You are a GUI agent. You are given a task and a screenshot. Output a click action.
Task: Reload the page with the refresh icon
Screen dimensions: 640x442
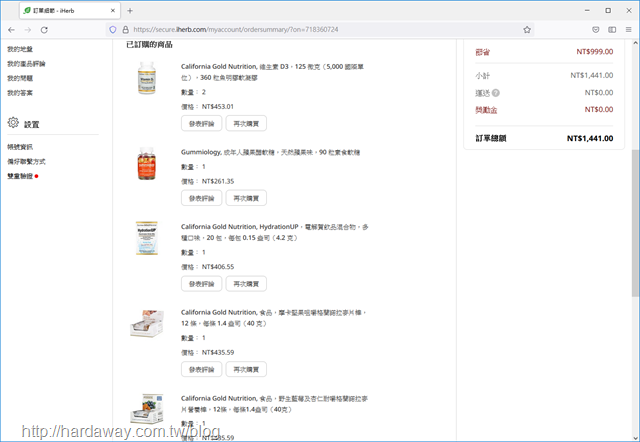(44, 30)
